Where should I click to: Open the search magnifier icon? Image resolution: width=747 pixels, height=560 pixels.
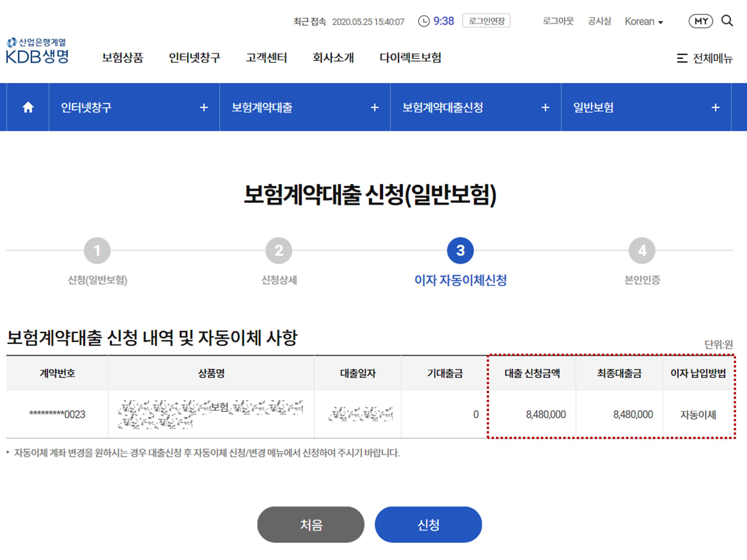[x=727, y=21]
